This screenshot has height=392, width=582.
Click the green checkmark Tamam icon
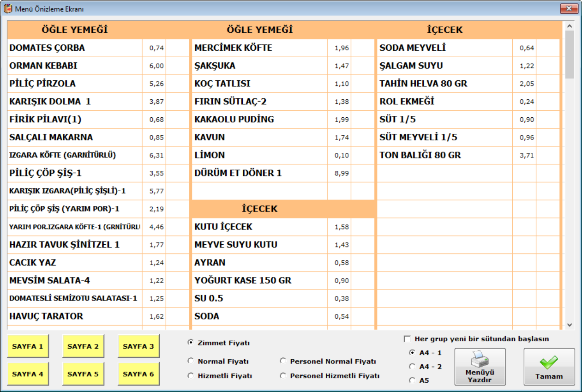click(549, 362)
